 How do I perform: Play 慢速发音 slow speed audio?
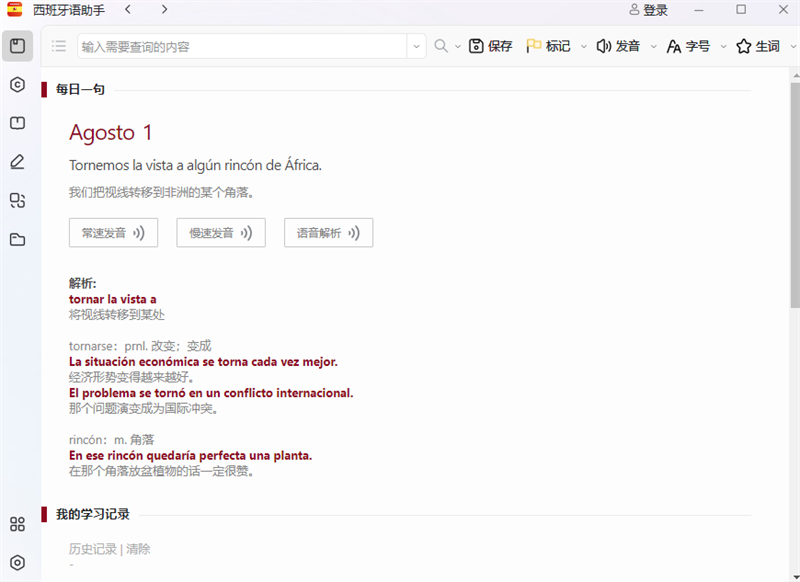pos(221,233)
